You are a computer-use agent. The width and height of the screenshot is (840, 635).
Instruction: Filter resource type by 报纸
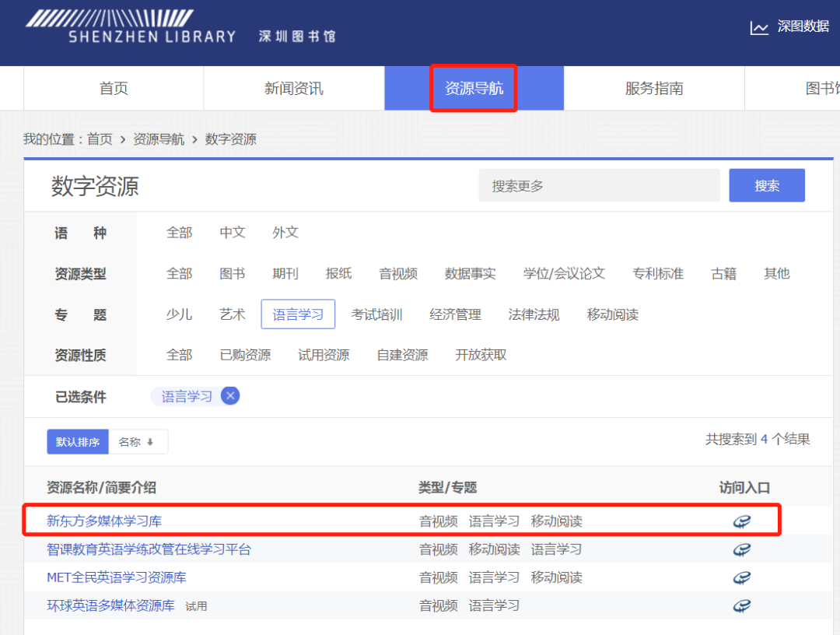click(x=338, y=274)
